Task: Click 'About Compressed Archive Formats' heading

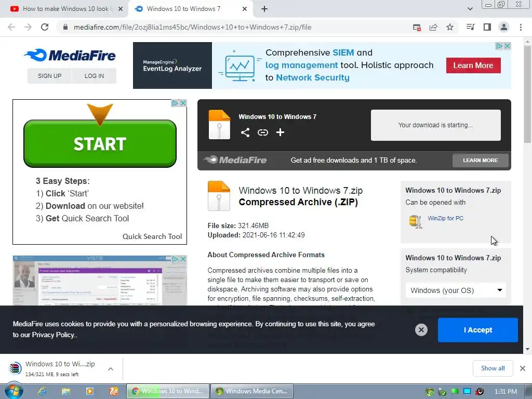Action: pyautogui.click(x=266, y=255)
